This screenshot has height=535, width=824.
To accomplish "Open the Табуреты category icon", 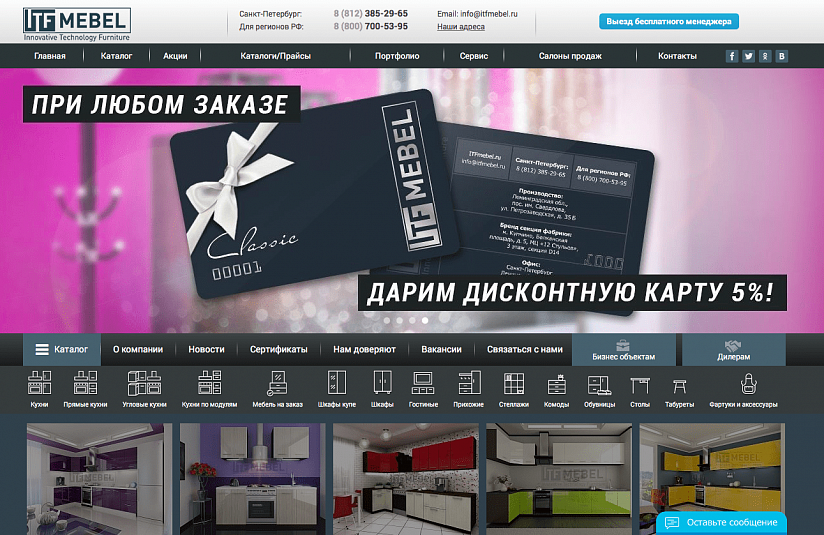I will tap(679, 389).
